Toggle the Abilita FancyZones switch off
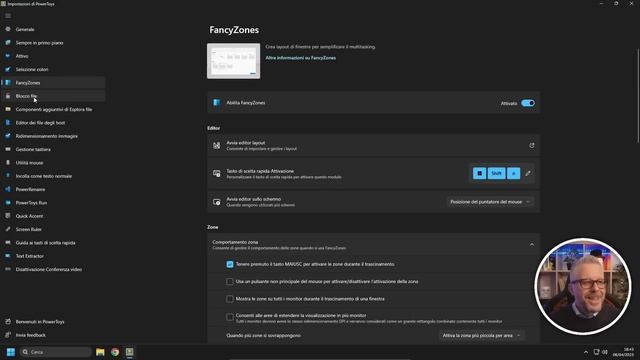This screenshot has height=360, width=640. [x=528, y=103]
